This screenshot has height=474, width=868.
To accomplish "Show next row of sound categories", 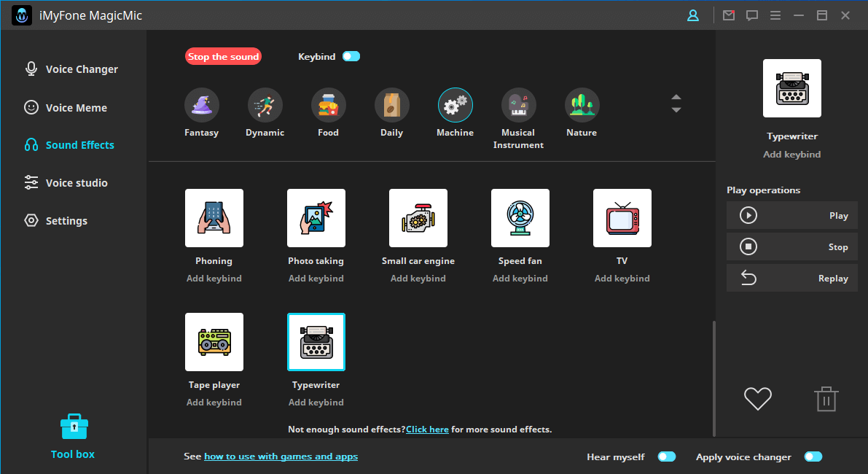I will coord(676,109).
